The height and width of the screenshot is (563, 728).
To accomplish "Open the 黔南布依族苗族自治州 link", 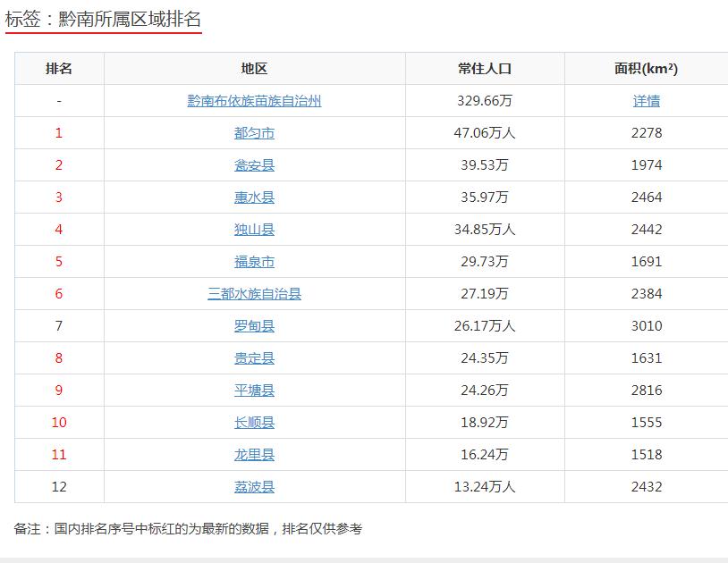I will tap(254, 101).
